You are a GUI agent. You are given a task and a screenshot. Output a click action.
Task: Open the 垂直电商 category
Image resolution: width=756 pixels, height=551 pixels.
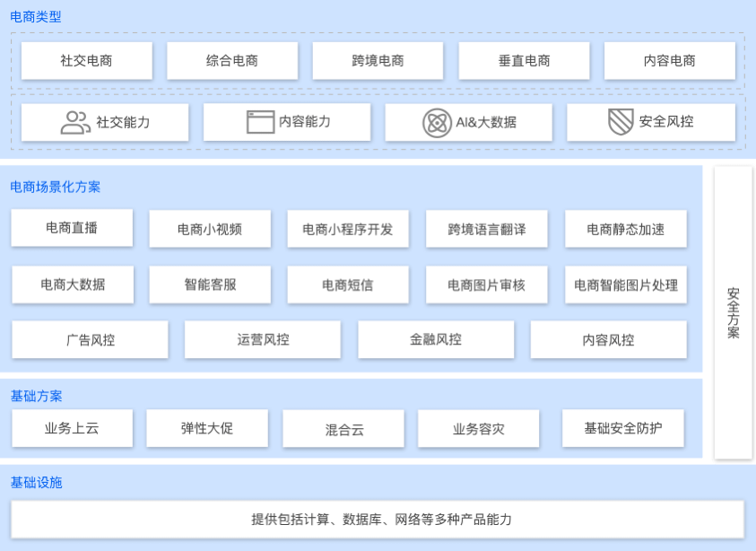tap(524, 61)
